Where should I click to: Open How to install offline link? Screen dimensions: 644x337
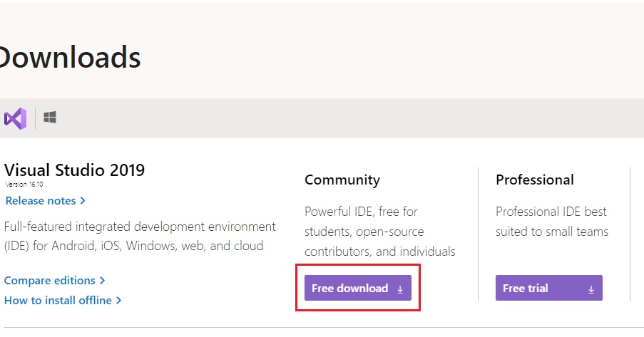[58, 301]
